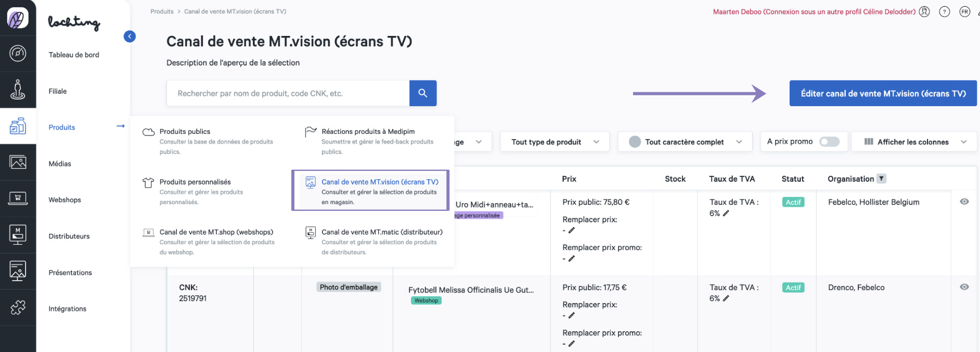
Task: Expand the Tout caractère complet dropdown
Action: click(685, 142)
